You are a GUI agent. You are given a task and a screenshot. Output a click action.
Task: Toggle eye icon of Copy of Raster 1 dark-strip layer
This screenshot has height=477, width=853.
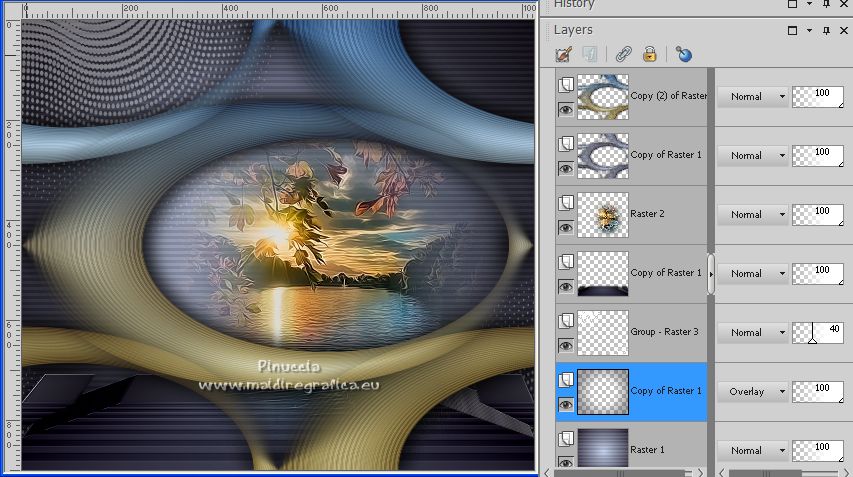pyautogui.click(x=566, y=287)
